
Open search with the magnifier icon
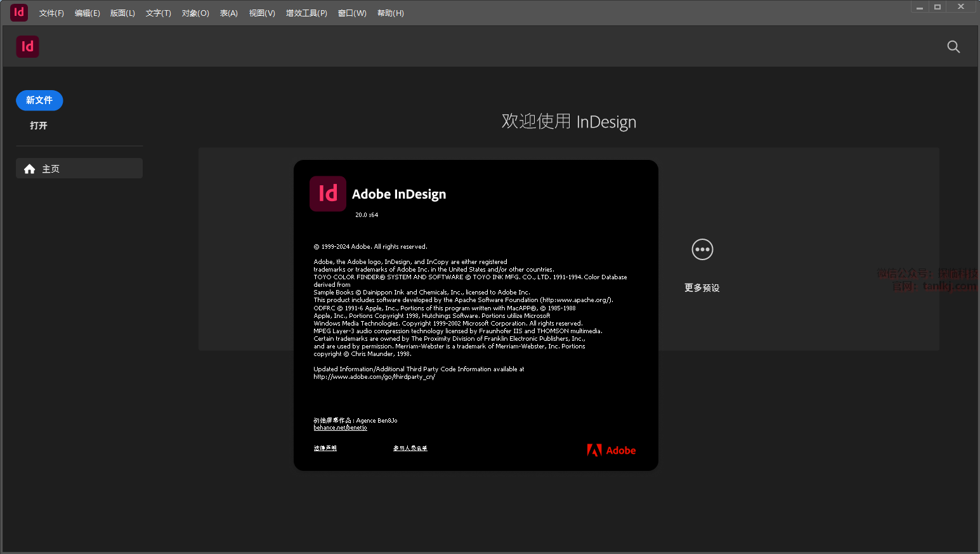[x=953, y=46]
